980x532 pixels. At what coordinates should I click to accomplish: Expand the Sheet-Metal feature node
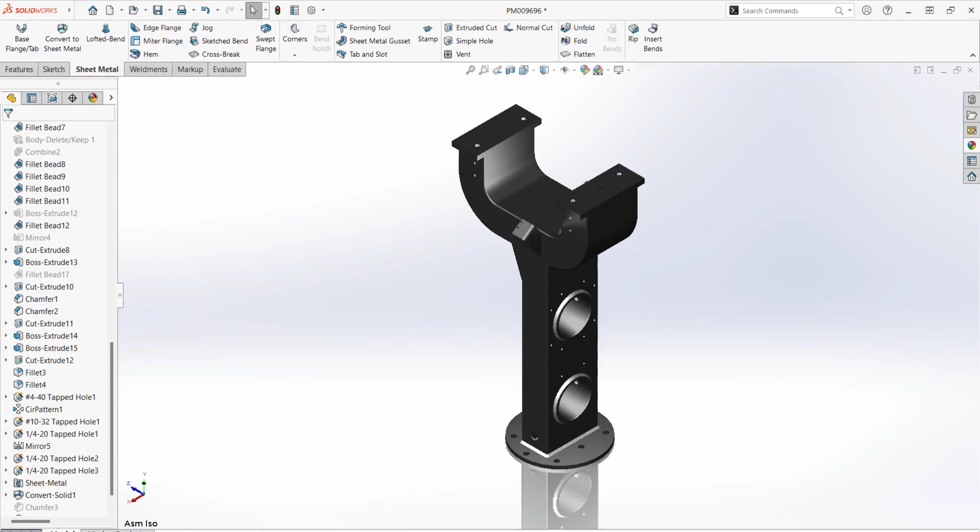pos(6,483)
